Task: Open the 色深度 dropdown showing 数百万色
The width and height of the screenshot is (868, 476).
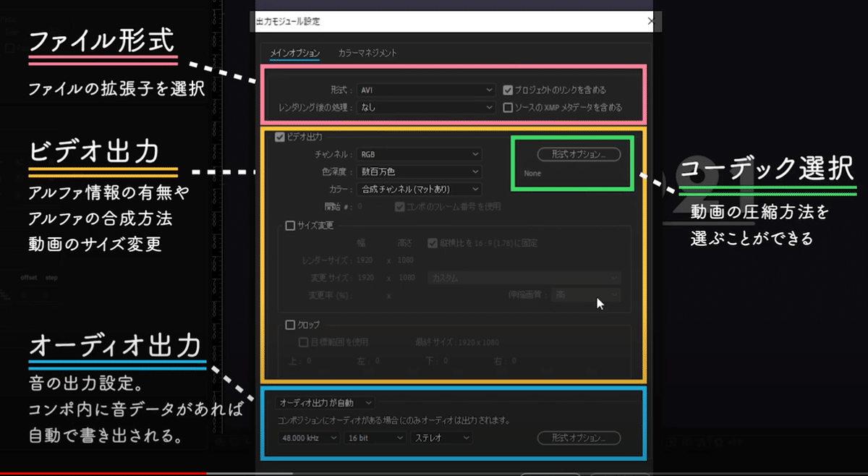Action: point(420,171)
